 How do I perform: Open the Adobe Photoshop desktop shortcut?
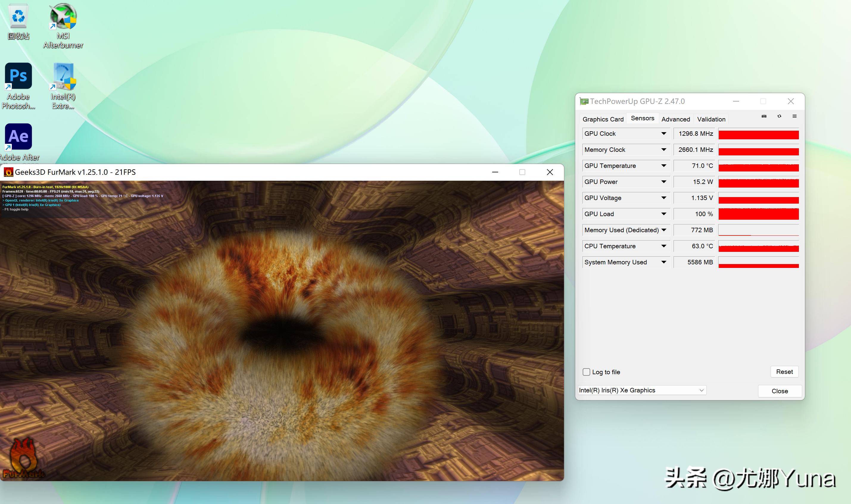click(18, 76)
